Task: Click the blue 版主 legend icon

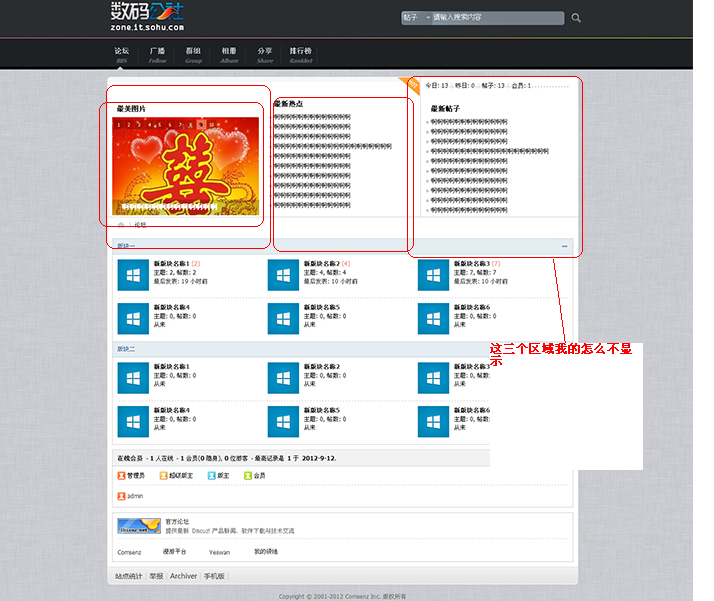Action: pos(211,476)
